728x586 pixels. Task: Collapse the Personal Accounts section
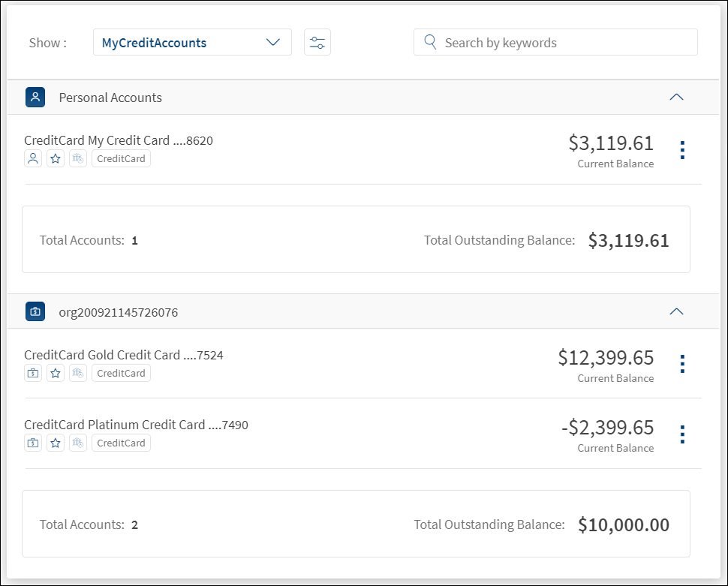pyautogui.click(x=676, y=98)
